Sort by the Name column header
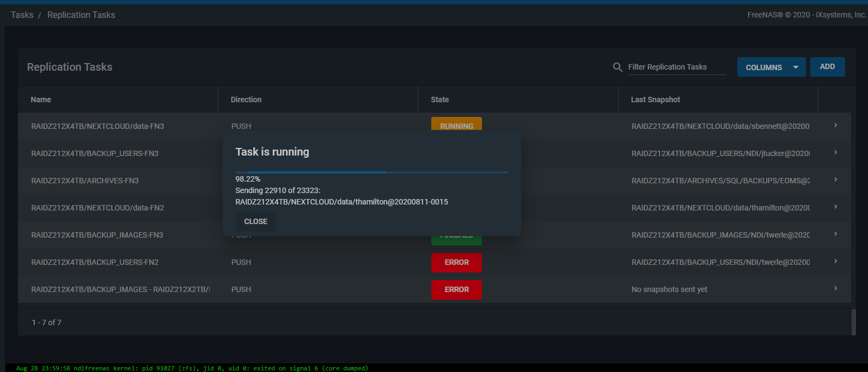Image resolution: width=868 pixels, height=372 pixels. (x=41, y=100)
